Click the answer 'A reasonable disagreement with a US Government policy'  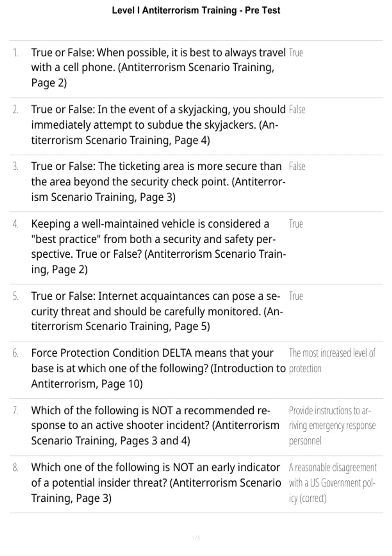(x=333, y=483)
